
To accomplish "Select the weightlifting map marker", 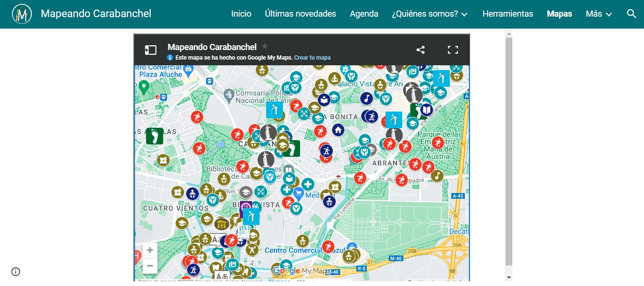I will pos(252,249).
